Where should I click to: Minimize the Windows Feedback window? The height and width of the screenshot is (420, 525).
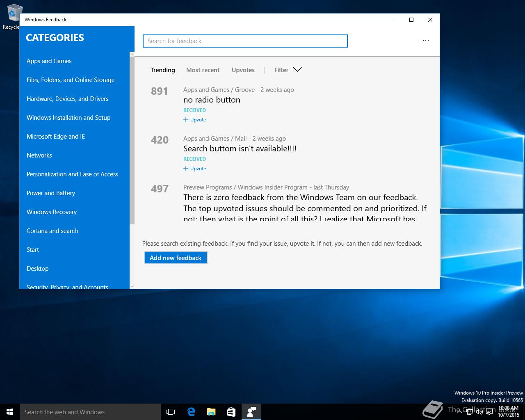(393, 20)
